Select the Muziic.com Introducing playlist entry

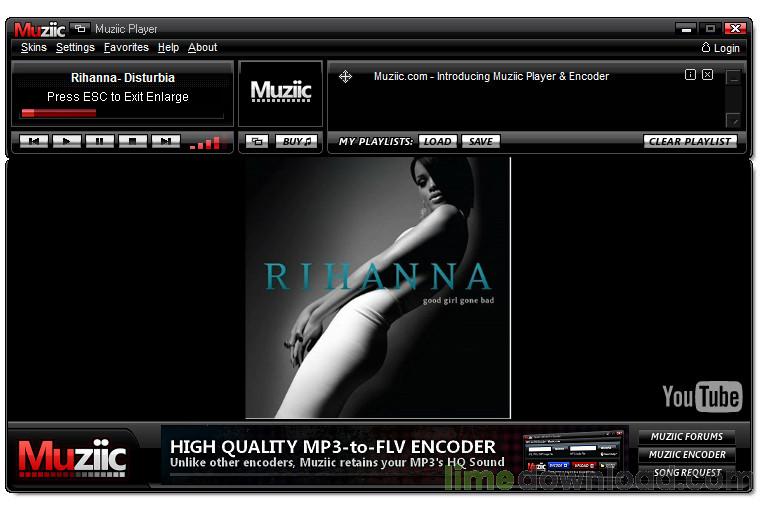tap(491, 76)
